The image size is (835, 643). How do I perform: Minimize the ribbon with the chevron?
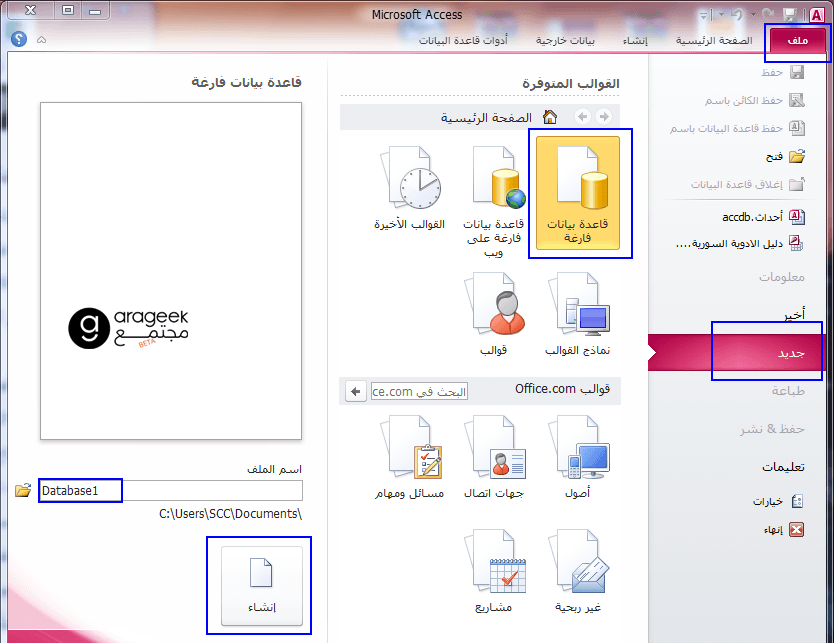[x=42, y=39]
